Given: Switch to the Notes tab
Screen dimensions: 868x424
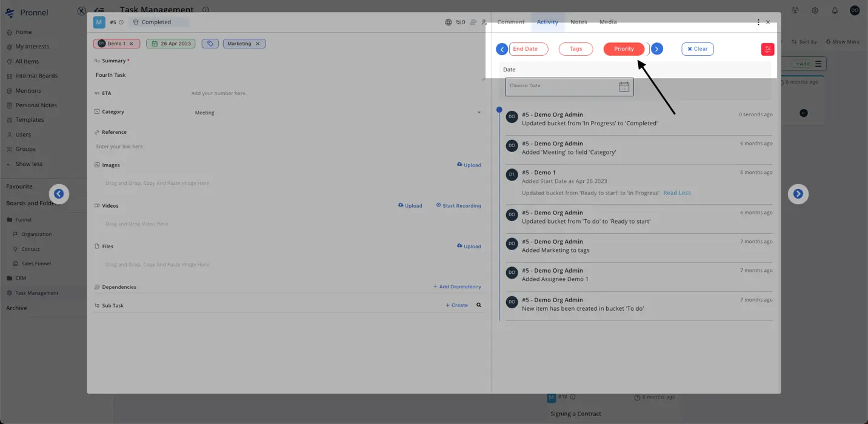Looking at the screenshot, I should click(x=579, y=22).
